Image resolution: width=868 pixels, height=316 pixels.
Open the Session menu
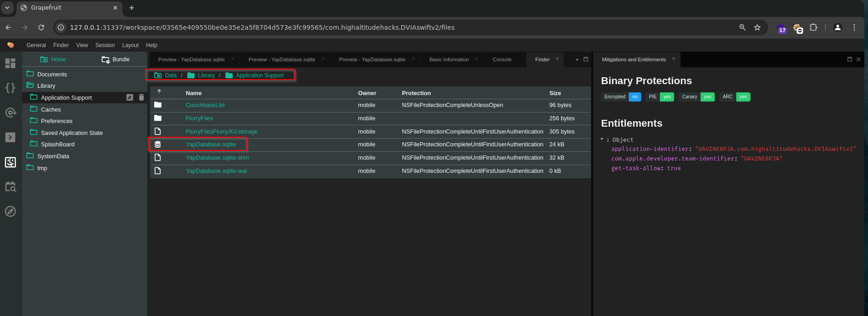tap(105, 45)
